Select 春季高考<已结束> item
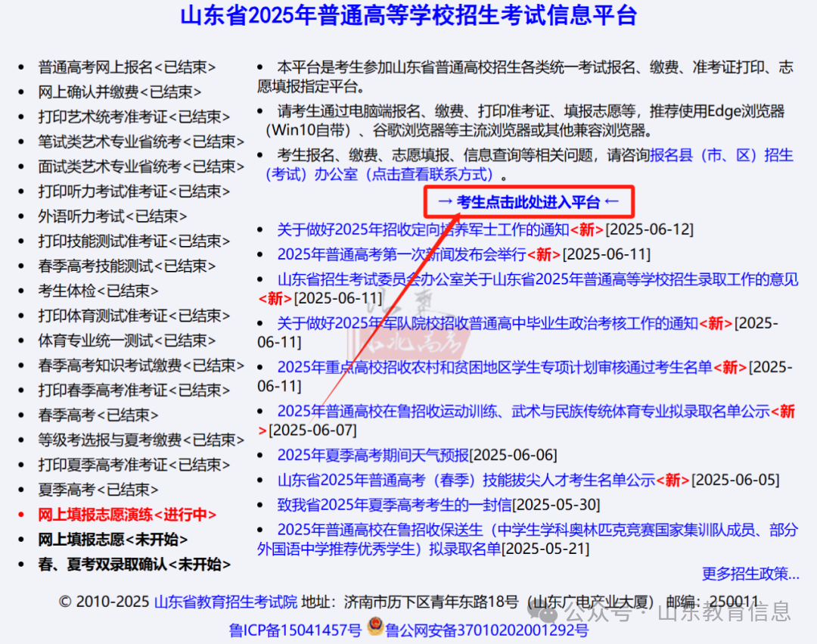Image resolution: width=817 pixels, height=644 pixels. click(98, 415)
